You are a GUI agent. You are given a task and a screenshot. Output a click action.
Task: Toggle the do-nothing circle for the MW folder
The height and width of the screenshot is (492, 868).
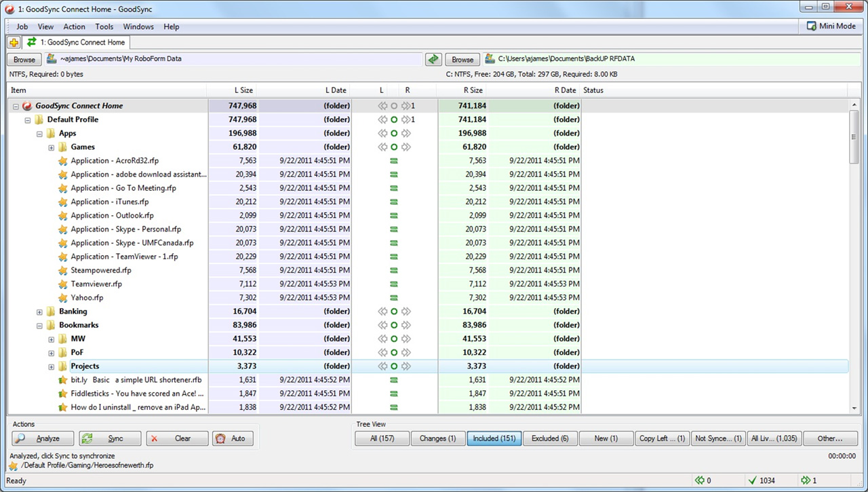click(x=394, y=339)
